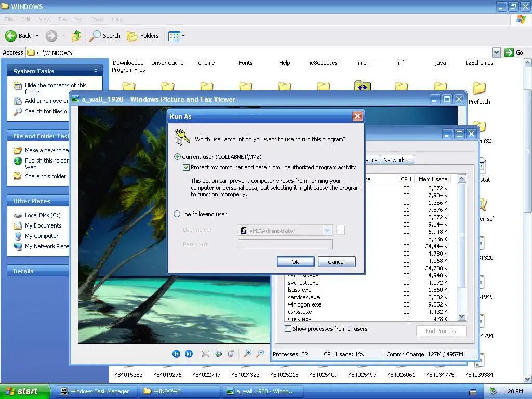
Task: Click Cancel in Run As dialog
Action: (336, 262)
